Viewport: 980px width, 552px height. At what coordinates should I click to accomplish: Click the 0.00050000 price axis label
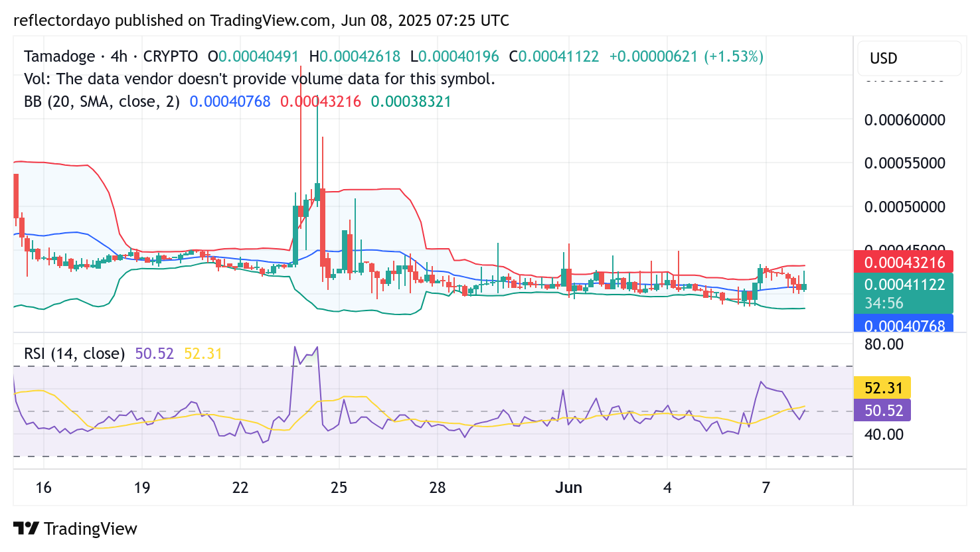click(x=904, y=207)
